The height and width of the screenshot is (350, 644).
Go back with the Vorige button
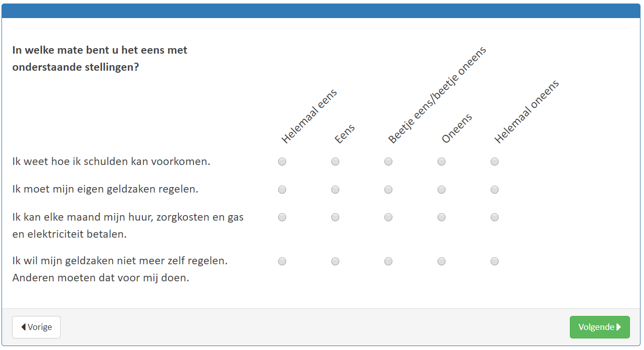point(36,327)
